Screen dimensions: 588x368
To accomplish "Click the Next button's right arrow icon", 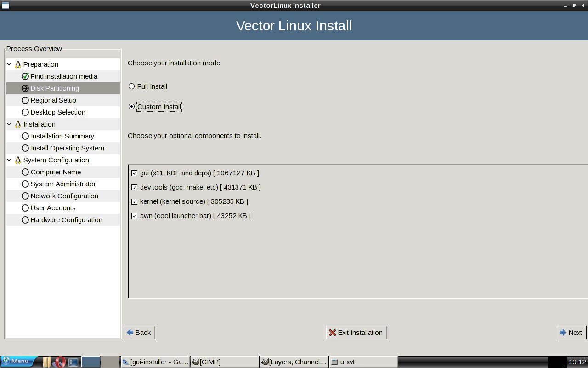I will pos(563,333).
